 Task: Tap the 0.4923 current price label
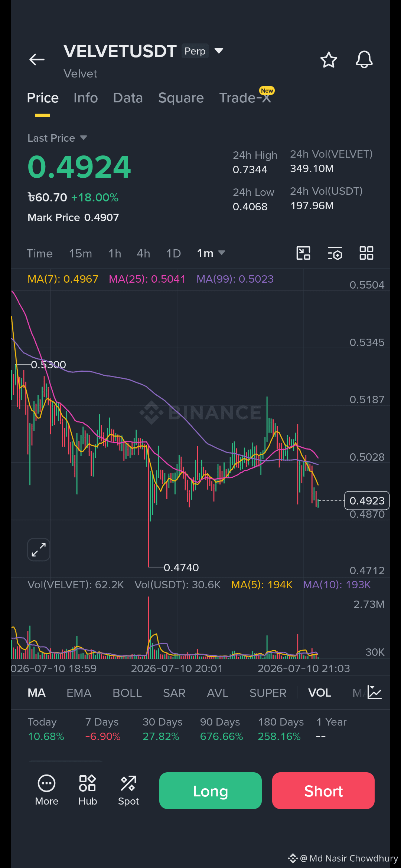tap(367, 500)
